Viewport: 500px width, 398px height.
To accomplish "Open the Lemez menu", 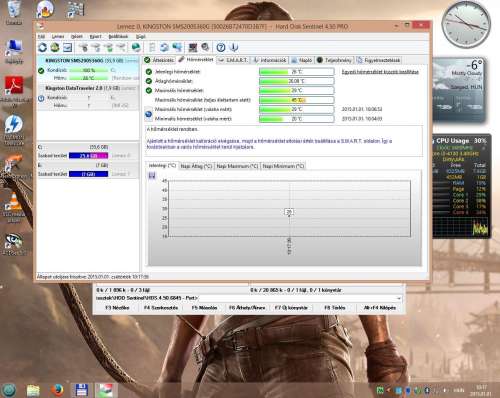I will [58, 36].
